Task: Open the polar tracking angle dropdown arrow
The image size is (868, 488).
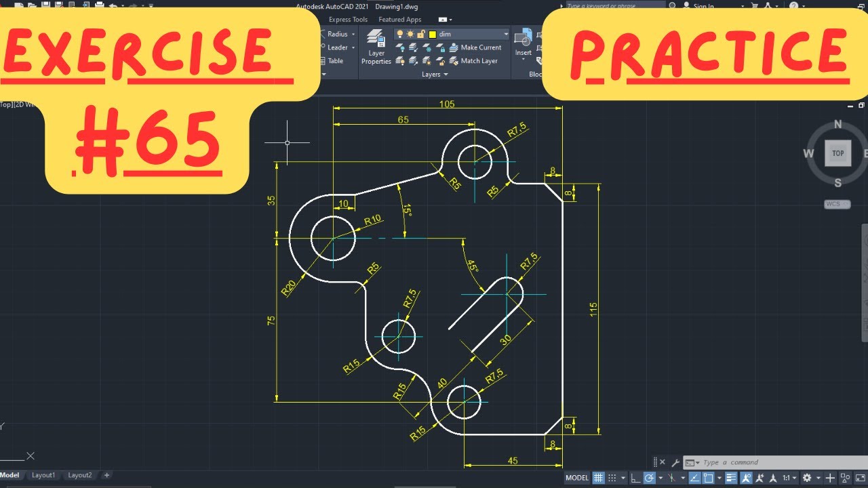Action: [x=660, y=478]
